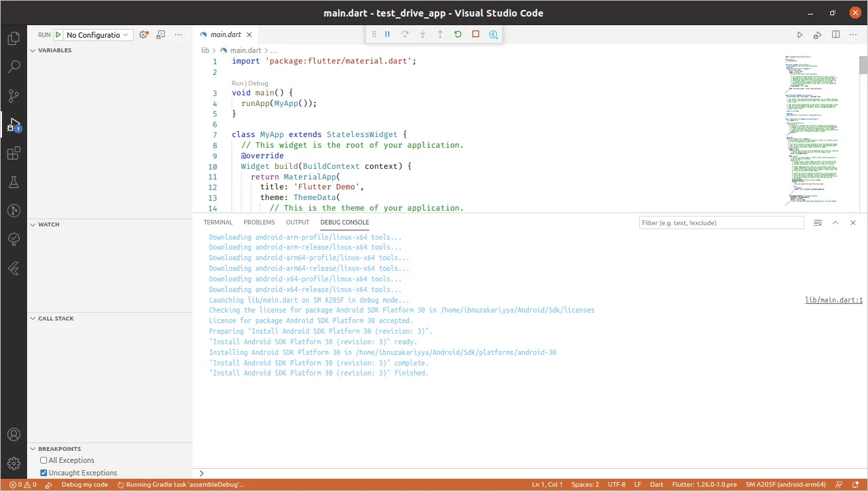Screen dimensions: 868x492
Task: Run the file using the editor play icon
Action: coord(800,34)
